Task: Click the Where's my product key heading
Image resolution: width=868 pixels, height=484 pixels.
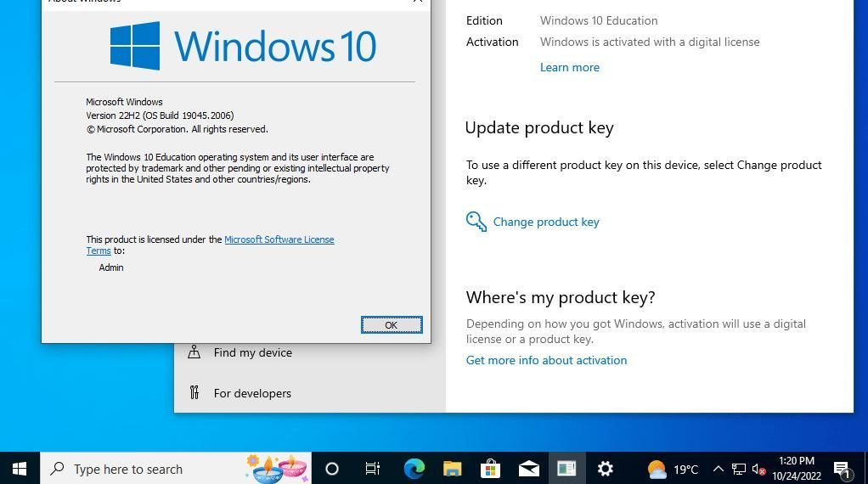Action: tap(561, 297)
